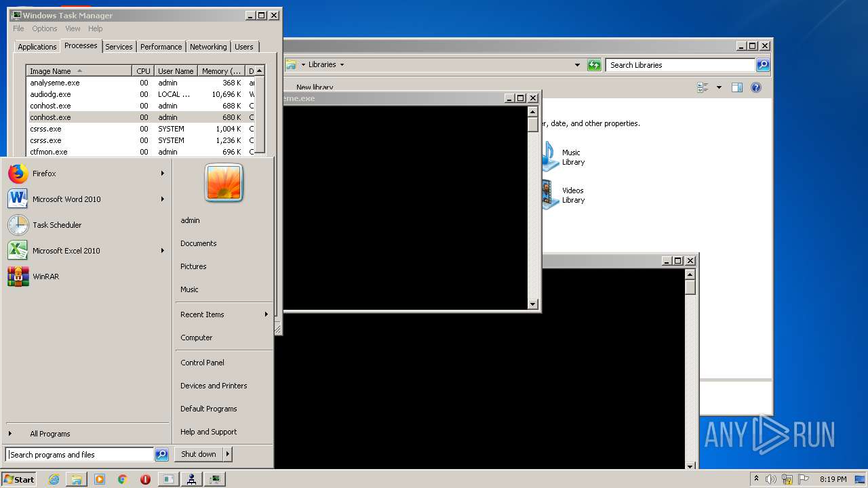Click the volume speaker tray icon
Image resolution: width=868 pixels, height=488 pixels.
[x=771, y=479]
